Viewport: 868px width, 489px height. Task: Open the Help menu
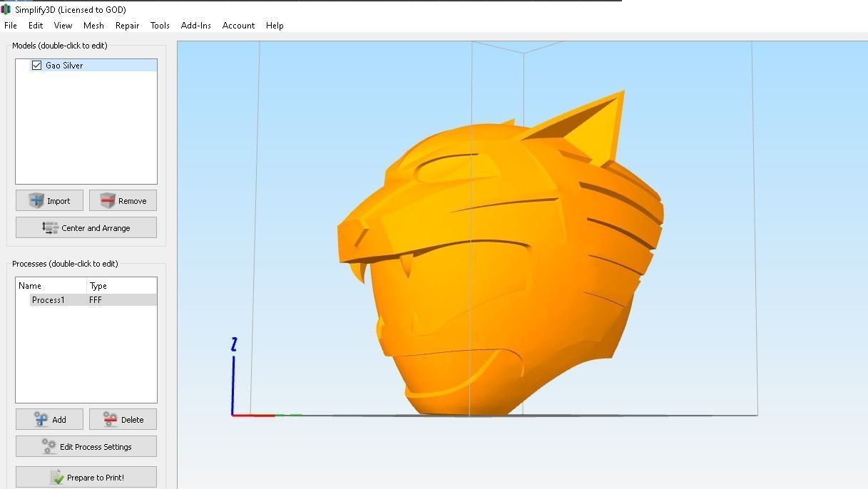point(275,25)
